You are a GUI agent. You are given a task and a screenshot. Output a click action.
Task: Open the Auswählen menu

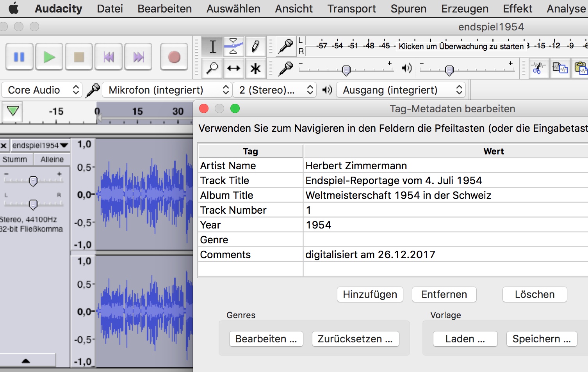point(233,9)
